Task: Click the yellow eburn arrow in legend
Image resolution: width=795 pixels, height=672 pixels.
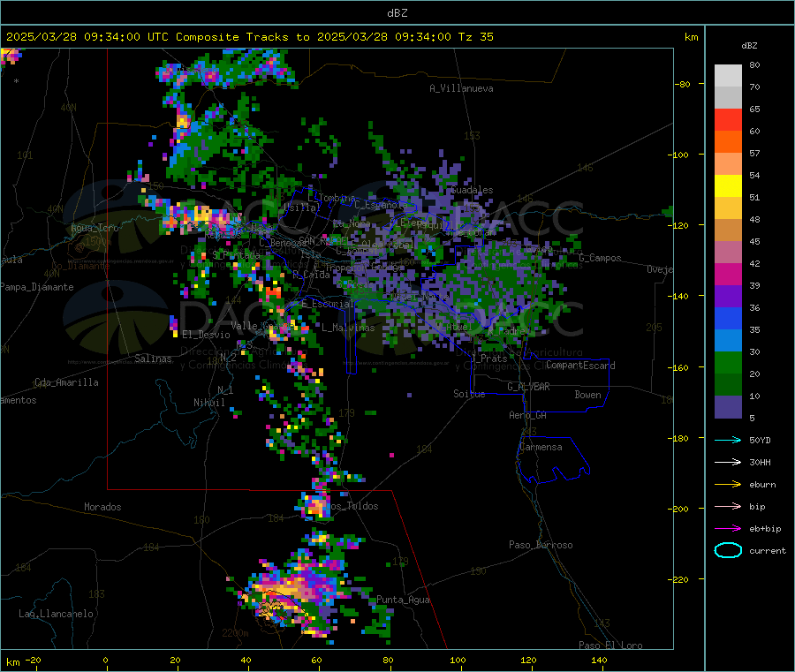Action: (728, 485)
